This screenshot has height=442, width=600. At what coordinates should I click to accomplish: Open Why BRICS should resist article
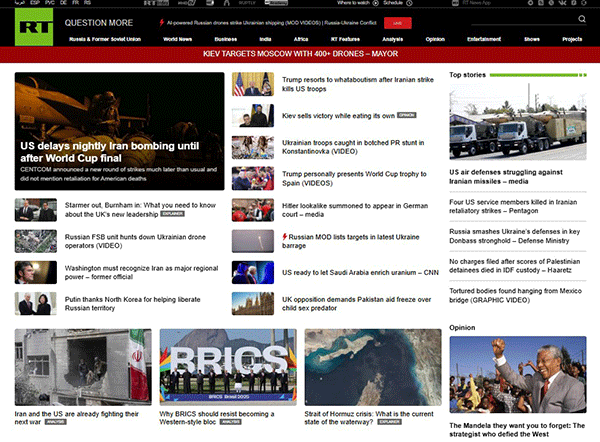click(x=217, y=418)
